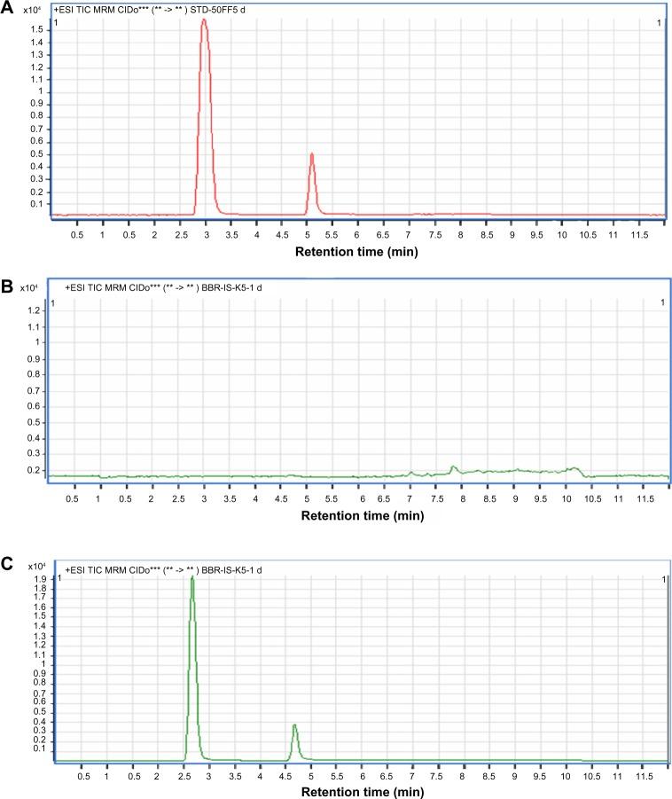
Task: Click the small green peak in panel C
Action: point(295,742)
